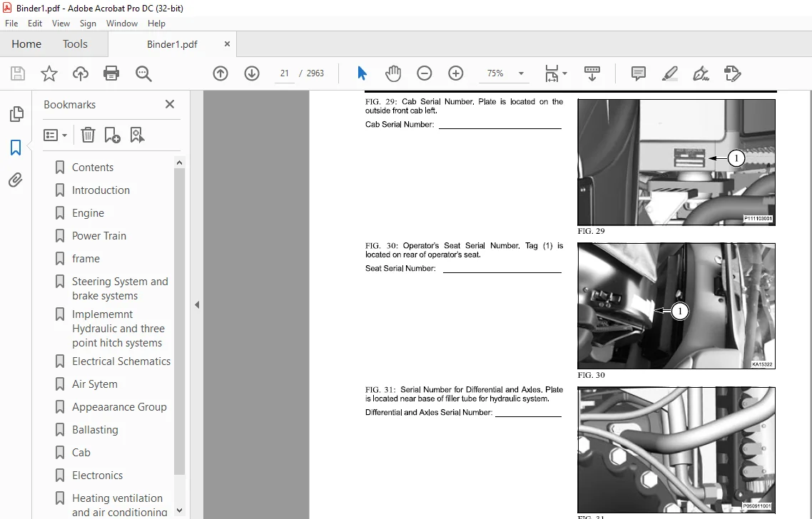Close the Bookmarks panel
The width and height of the screenshot is (812, 519).
point(169,105)
